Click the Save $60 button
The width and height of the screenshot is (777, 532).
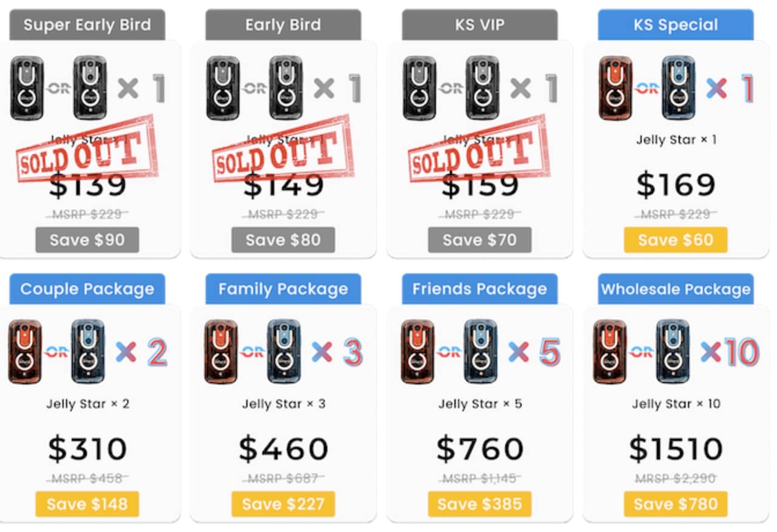point(675,240)
